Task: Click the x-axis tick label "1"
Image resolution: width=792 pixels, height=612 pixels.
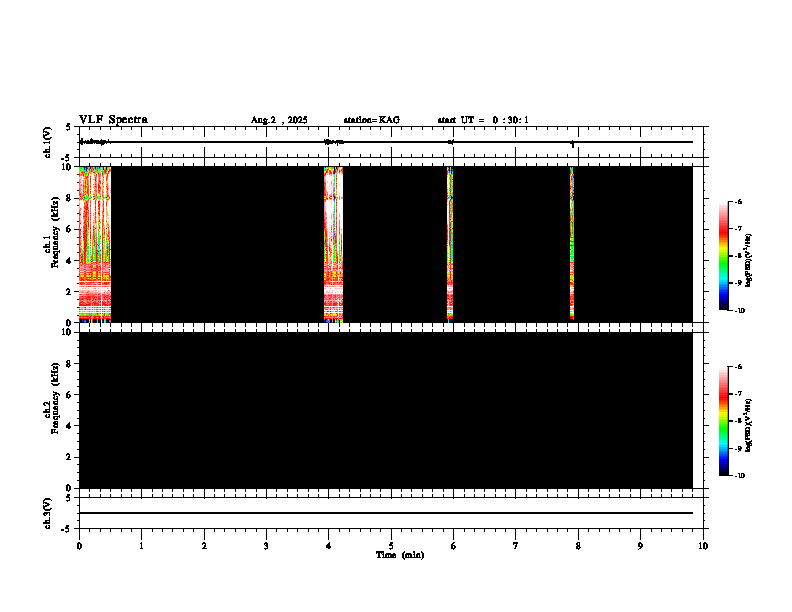Action: tap(141, 546)
